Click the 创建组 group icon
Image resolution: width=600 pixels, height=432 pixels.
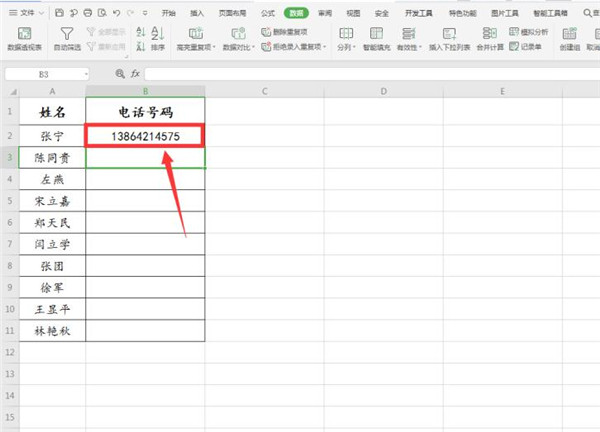point(569,34)
